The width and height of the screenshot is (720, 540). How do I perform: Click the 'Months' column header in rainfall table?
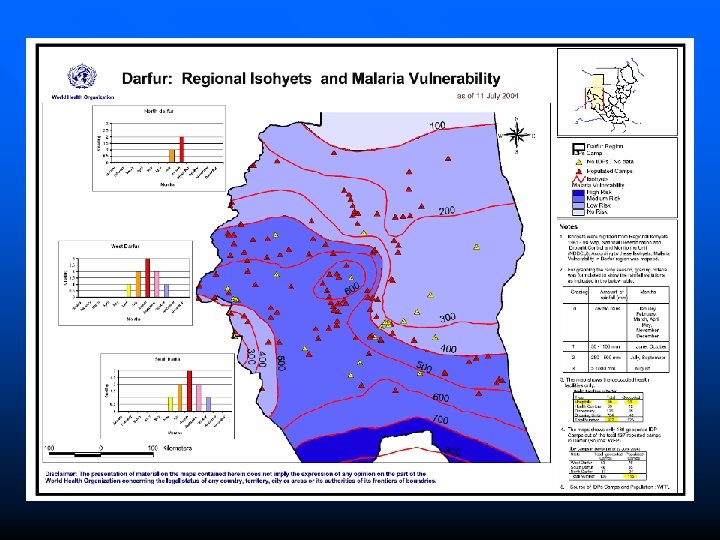point(647,292)
